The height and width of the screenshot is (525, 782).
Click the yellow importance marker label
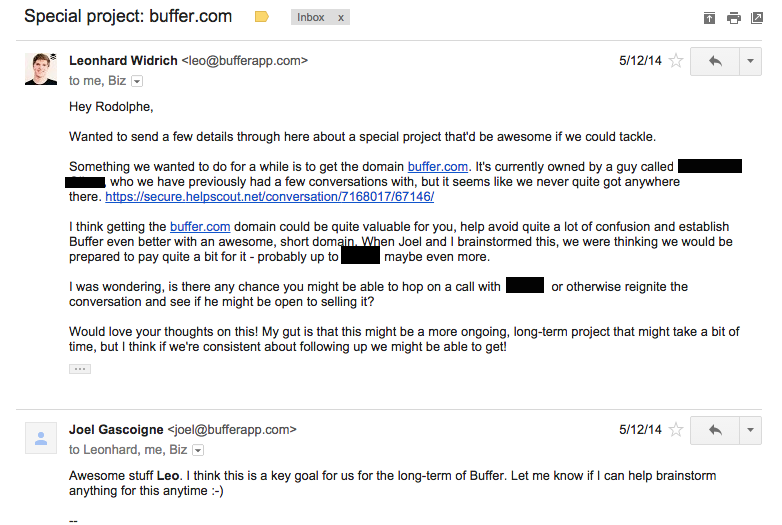pos(261,17)
